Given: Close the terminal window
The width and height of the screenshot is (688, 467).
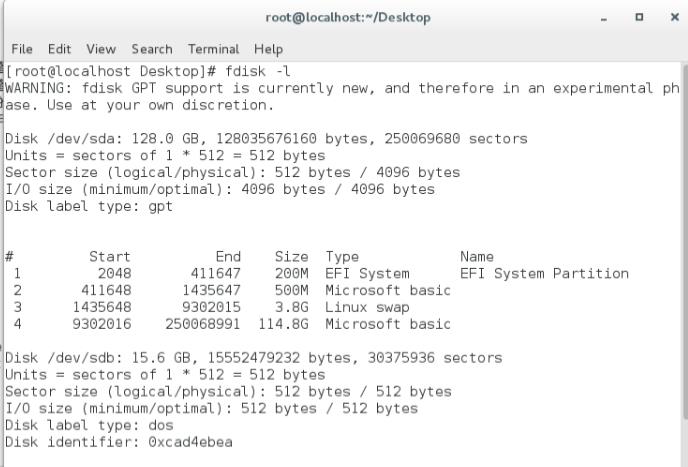Looking at the screenshot, I should pos(675,17).
